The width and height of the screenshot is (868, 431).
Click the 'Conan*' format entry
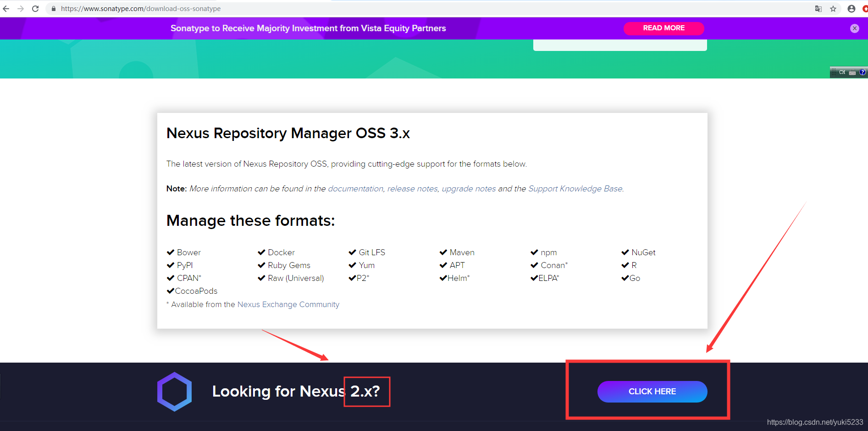(554, 265)
